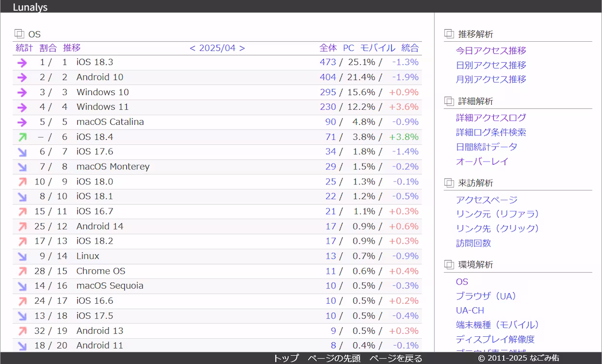Viewport: 602px width, 364px height.
Task: Open リンク元（リファラ） link
Action: click(498, 214)
